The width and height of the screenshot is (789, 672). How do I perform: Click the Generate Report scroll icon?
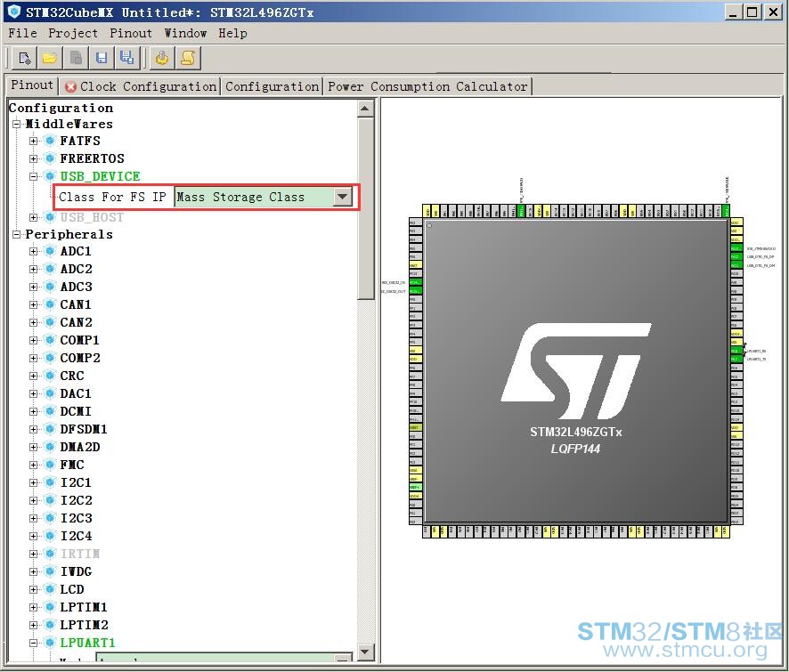pyautogui.click(x=188, y=59)
